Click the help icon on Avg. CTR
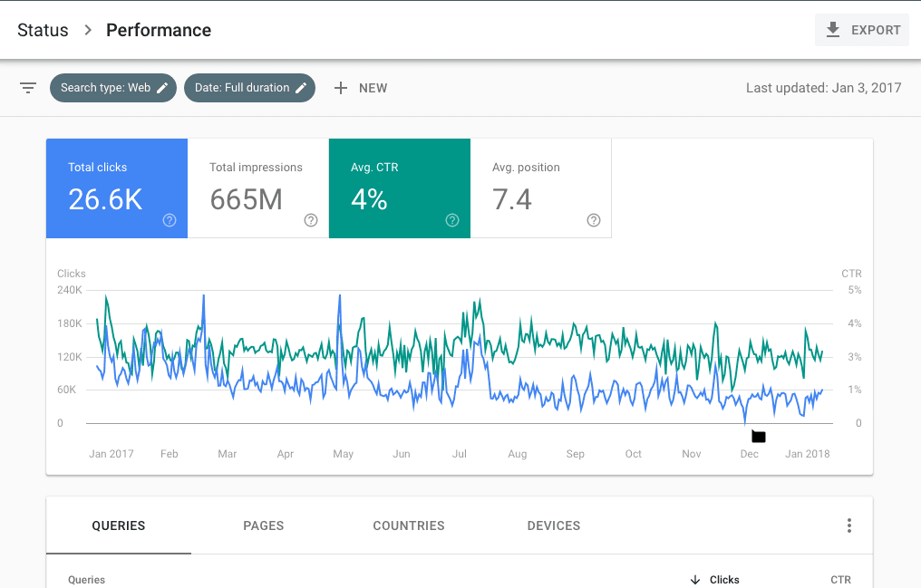 click(x=452, y=220)
